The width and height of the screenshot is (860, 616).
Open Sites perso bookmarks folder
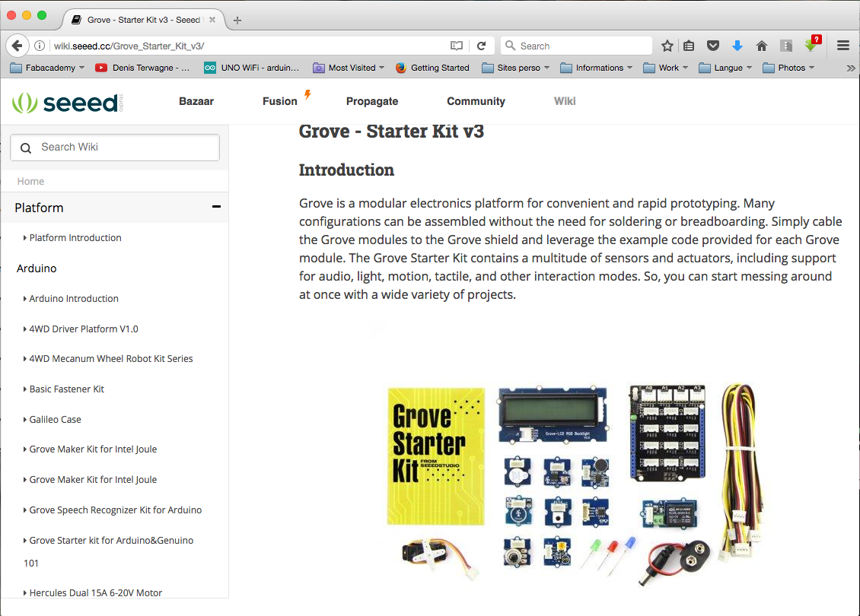coord(515,68)
